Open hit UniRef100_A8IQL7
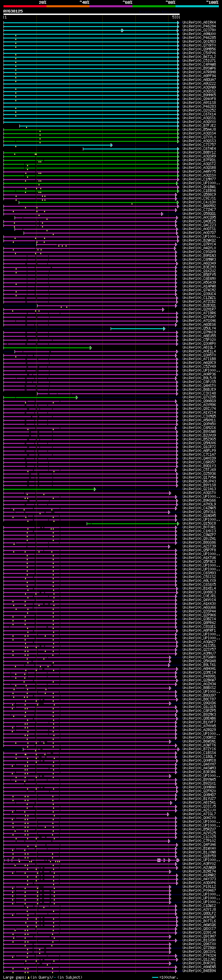This screenshot has height=980, width=222. coord(199,347)
